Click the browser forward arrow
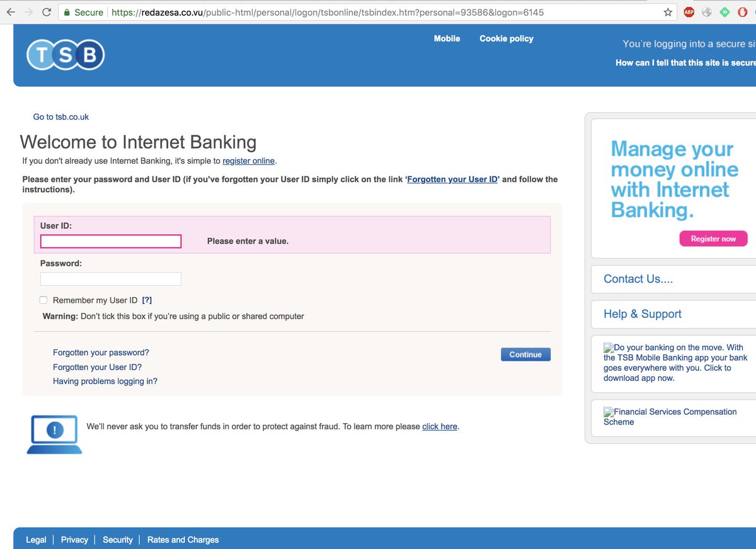This screenshot has height=549, width=756. click(x=28, y=12)
